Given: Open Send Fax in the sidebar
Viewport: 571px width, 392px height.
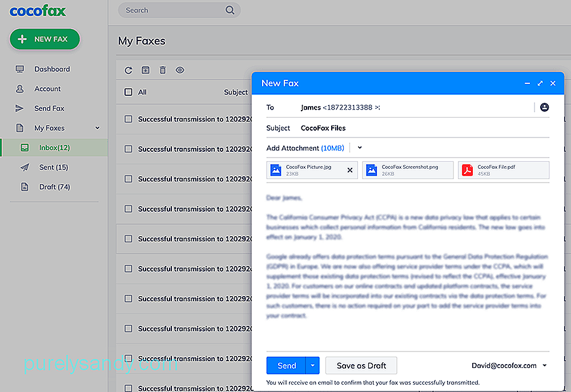Looking at the screenshot, I should pyautogui.click(x=49, y=108).
